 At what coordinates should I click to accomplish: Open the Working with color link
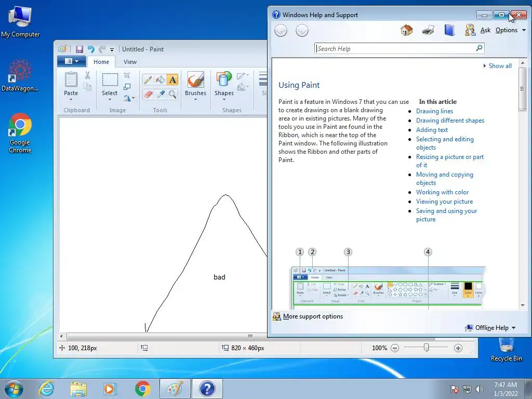click(x=442, y=192)
